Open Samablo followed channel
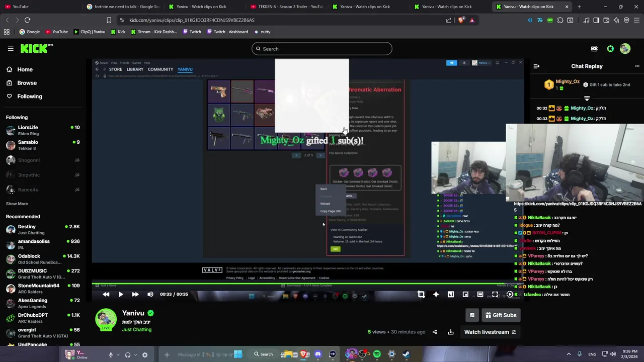 click(x=43, y=145)
